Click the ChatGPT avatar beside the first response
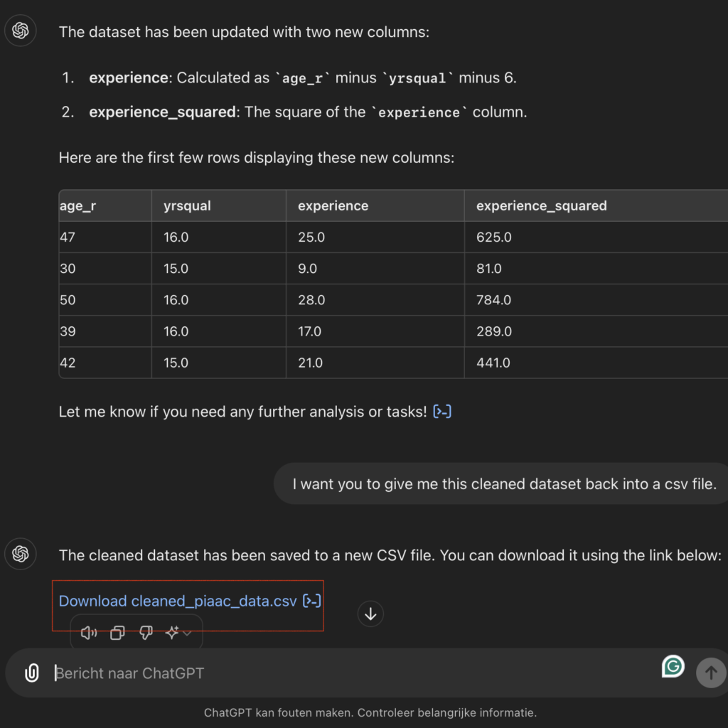This screenshot has width=728, height=728. (20, 31)
